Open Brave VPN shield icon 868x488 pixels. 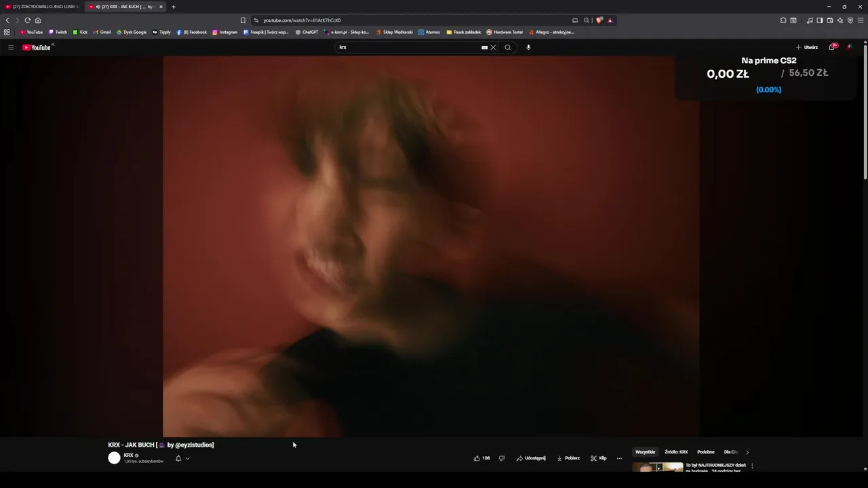850,20
